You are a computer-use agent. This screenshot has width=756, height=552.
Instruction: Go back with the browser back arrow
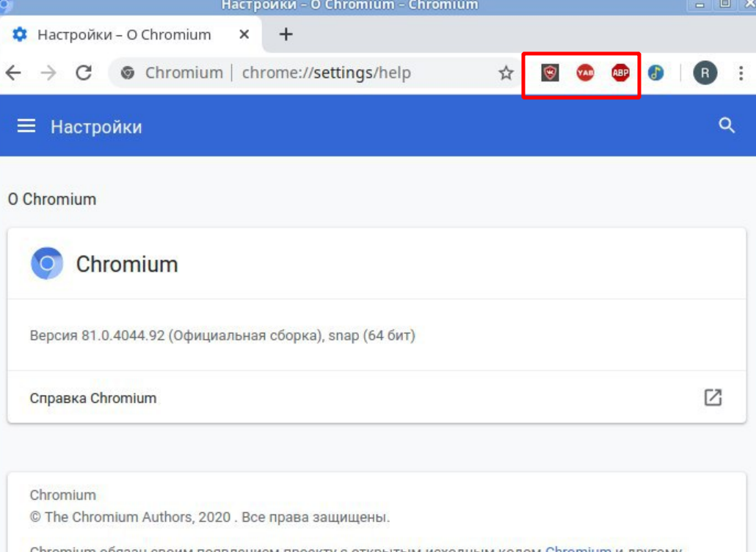[13, 73]
